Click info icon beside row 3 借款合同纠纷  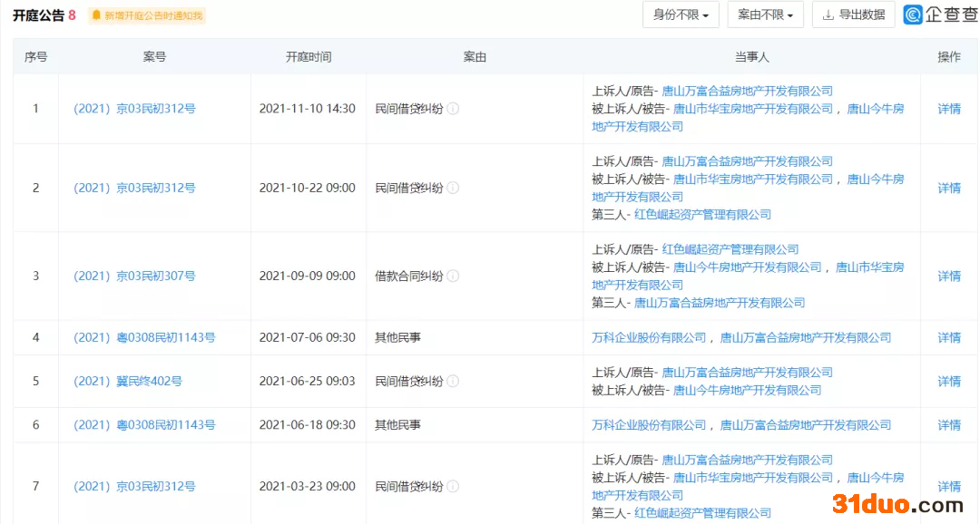click(453, 276)
